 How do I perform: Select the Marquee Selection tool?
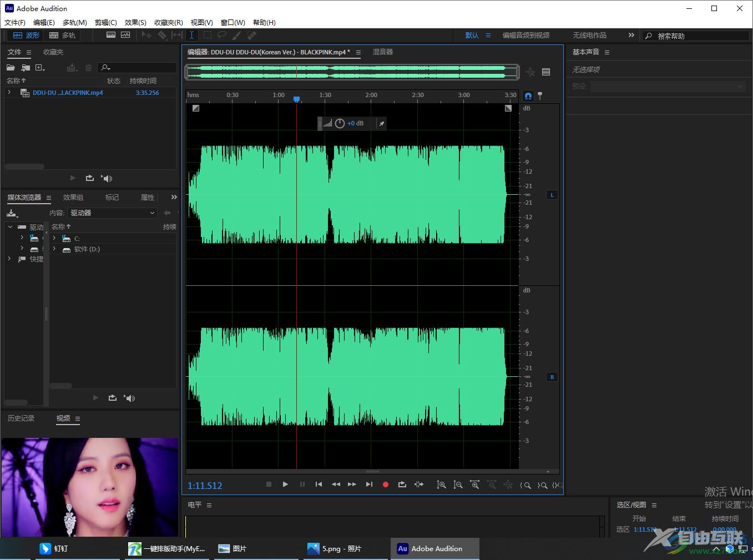coord(207,35)
